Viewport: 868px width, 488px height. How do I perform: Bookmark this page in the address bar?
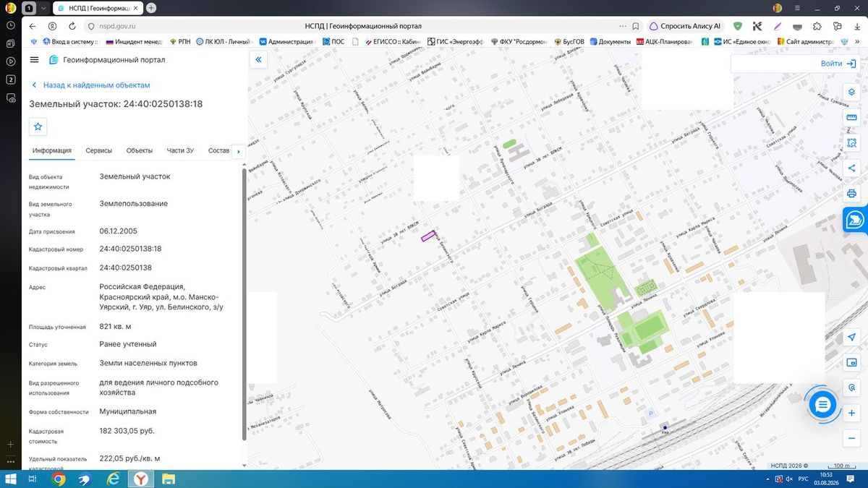click(635, 26)
